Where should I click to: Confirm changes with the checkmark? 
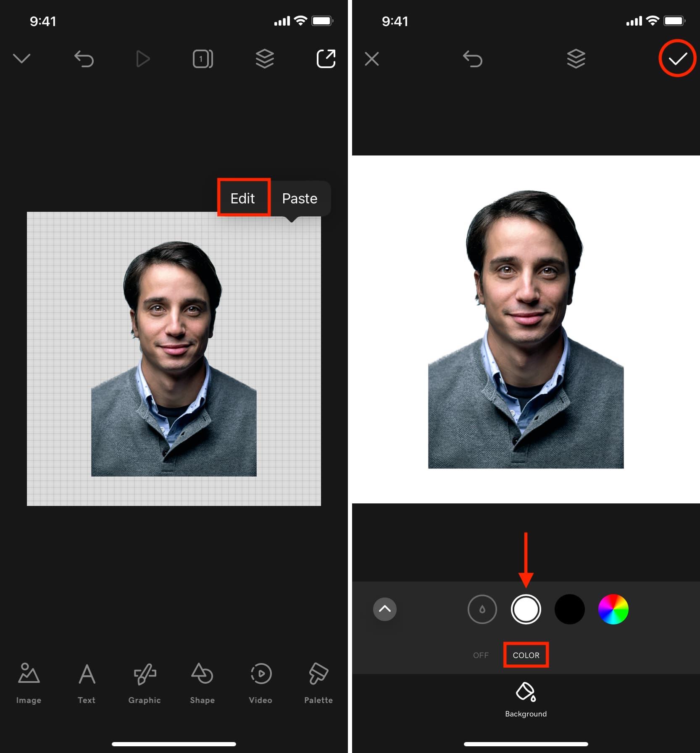pos(678,59)
